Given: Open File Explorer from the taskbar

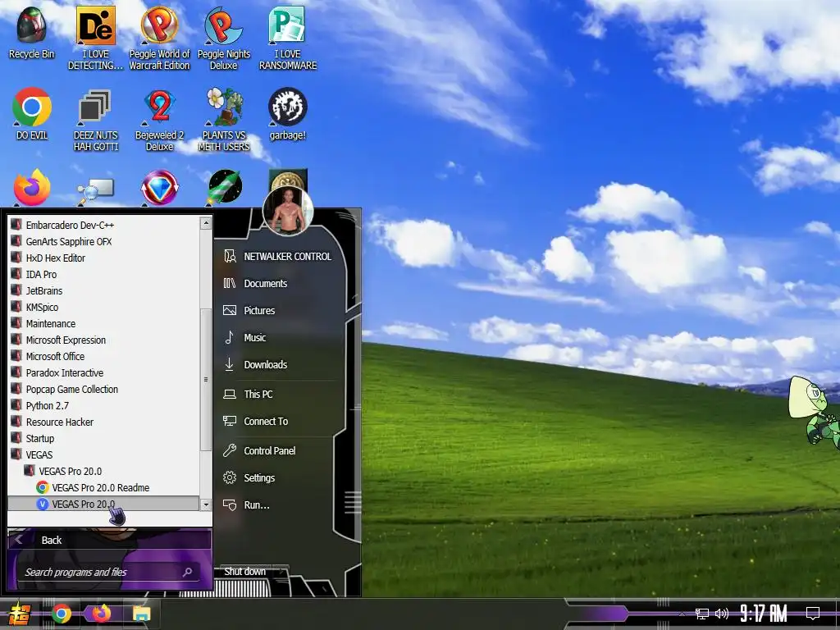Looking at the screenshot, I should [x=141, y=614].
